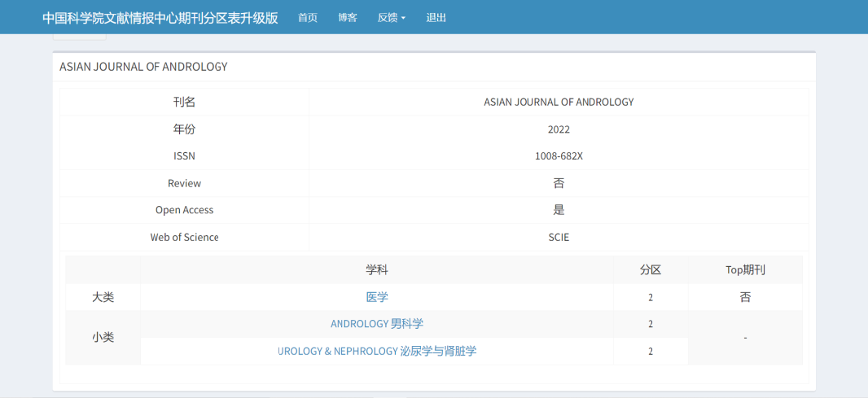Screen dimensions: 868x398
Task: Click the 小类 row label
Action: pos(103,337)
